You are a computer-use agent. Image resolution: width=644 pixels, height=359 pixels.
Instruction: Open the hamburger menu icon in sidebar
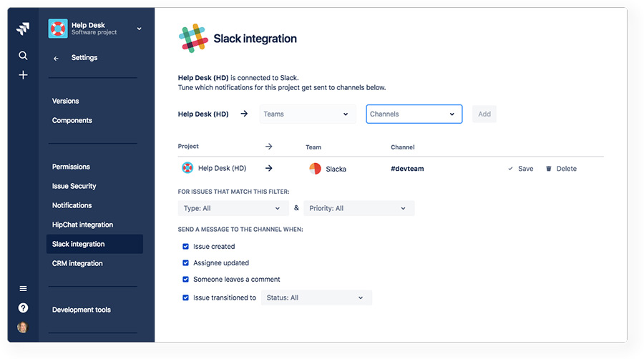23,288
